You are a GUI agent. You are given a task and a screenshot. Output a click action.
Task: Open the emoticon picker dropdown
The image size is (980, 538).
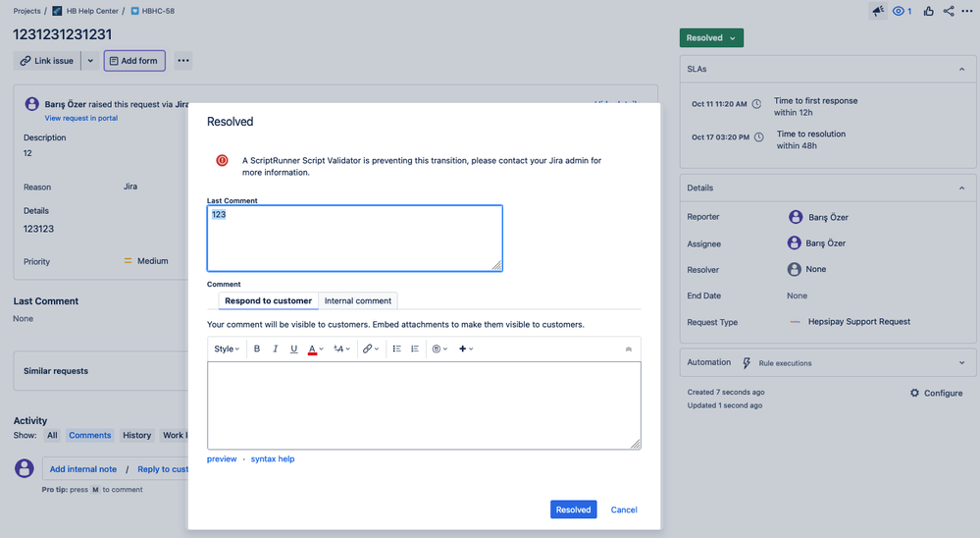point(440,350)
